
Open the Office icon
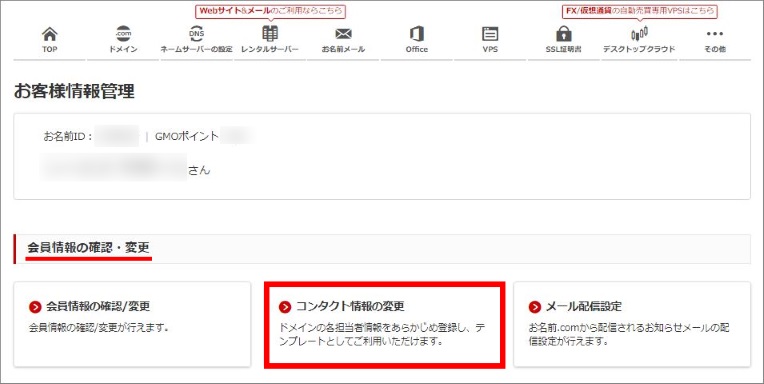(x=417, y=34)
